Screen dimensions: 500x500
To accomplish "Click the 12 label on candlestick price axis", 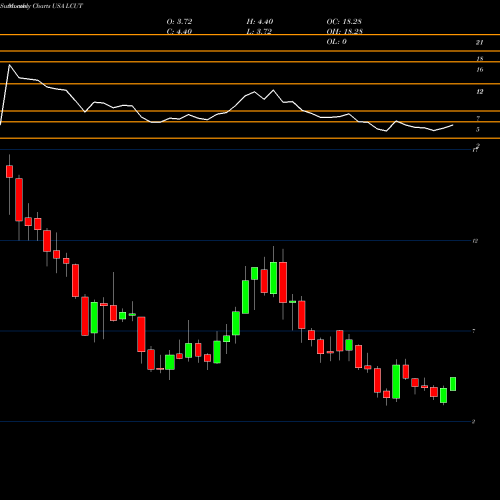I will tap(475, 241).
